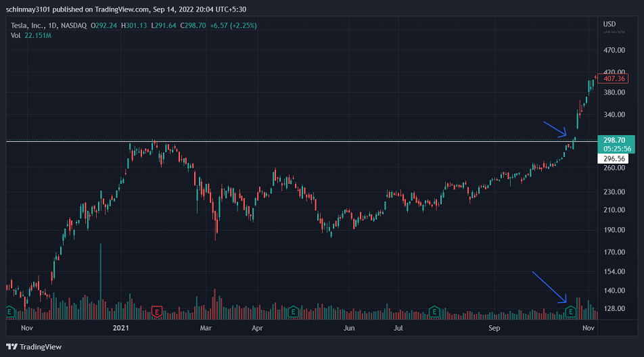
Task: Click the Vol 22.151M indicator label
Action: 31,36
